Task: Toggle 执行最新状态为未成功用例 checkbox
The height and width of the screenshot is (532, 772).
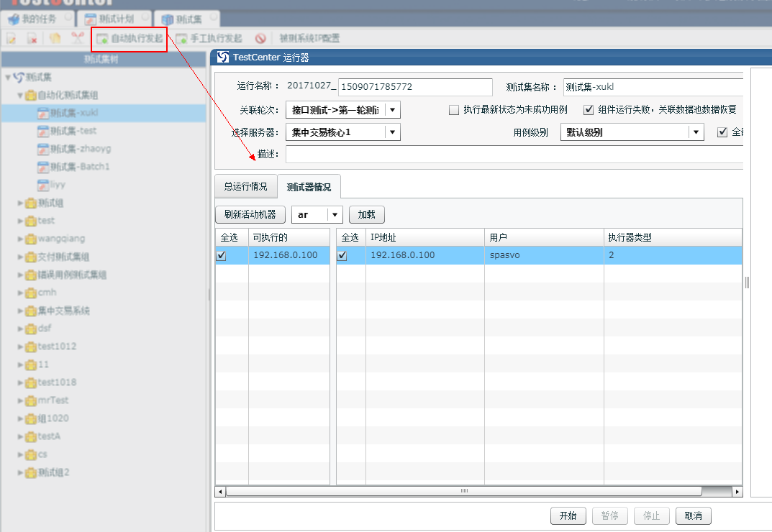Action: (454, 110)
